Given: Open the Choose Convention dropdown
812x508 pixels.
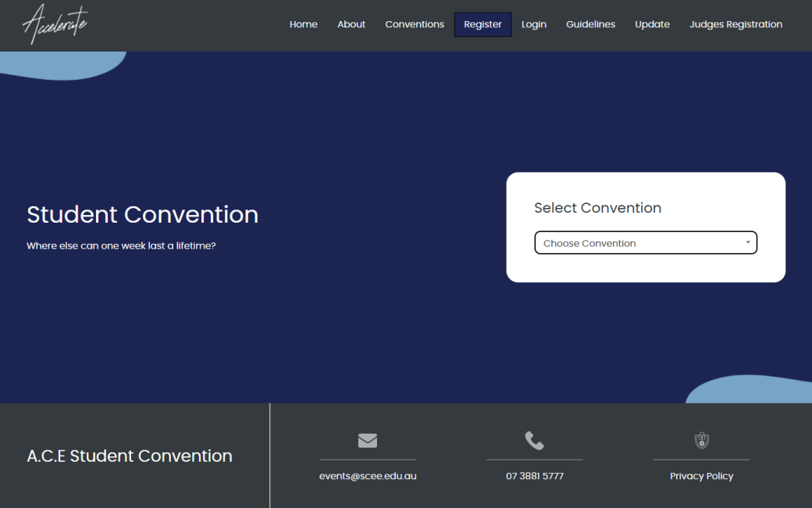Looking at the screenshot, I should (646, 242).
